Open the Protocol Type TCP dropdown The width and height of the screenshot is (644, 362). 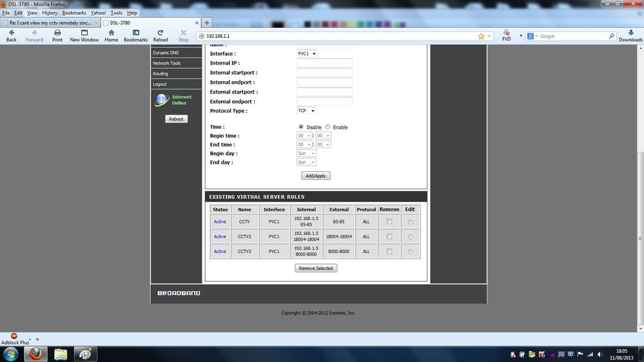coord(306,111)
